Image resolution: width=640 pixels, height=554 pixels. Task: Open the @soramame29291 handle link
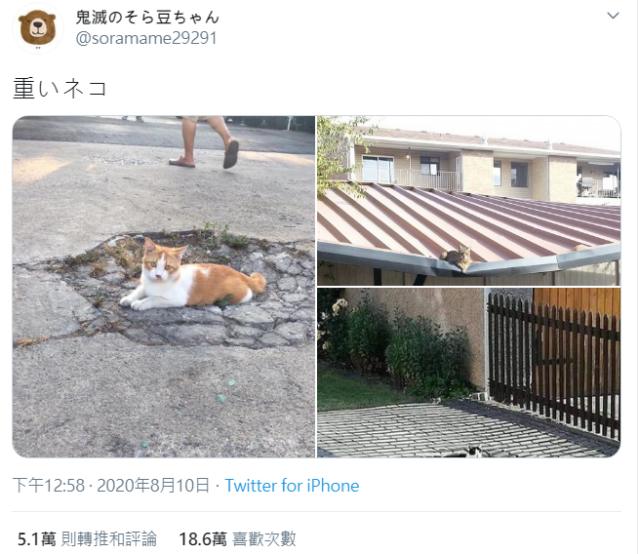pyautogui.click(x=146, y=38)
